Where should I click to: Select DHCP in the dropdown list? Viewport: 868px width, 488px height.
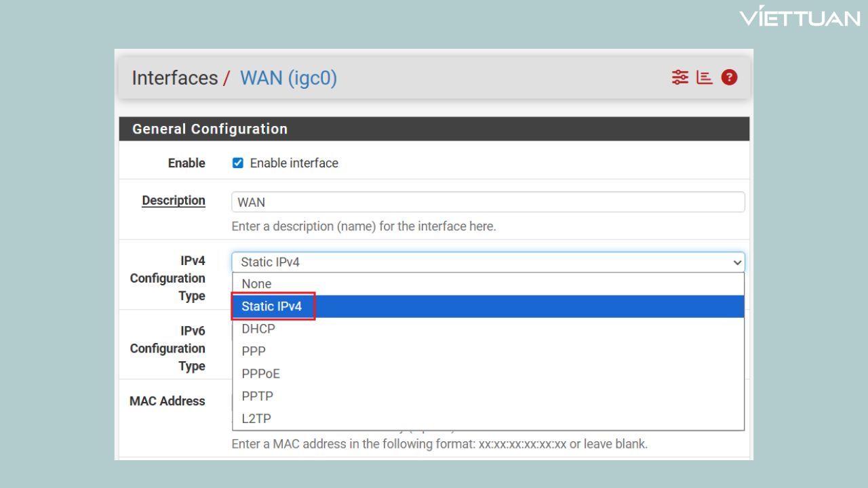tap(258, 329)
